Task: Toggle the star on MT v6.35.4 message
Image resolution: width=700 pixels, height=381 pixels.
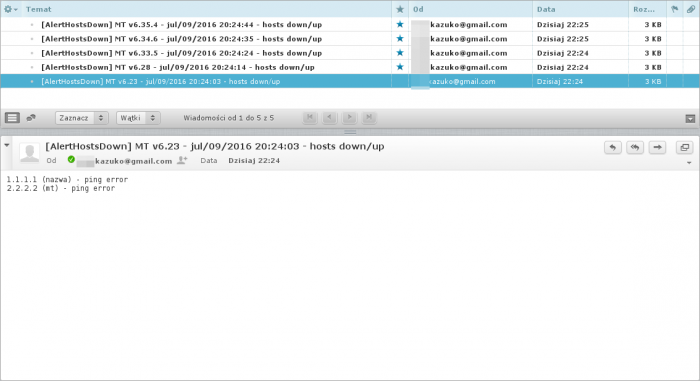Action: (400, 25)
